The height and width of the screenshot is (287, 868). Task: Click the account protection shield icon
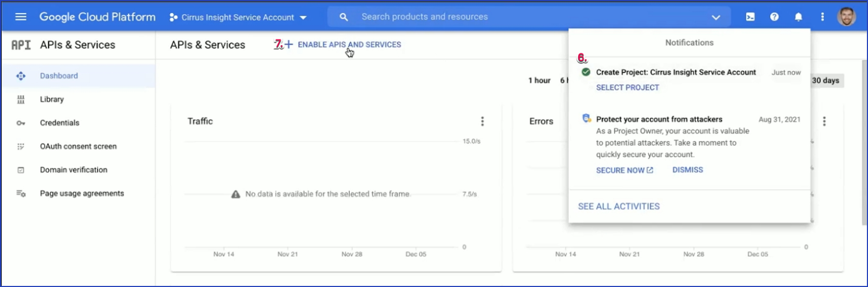coord(586,119)
